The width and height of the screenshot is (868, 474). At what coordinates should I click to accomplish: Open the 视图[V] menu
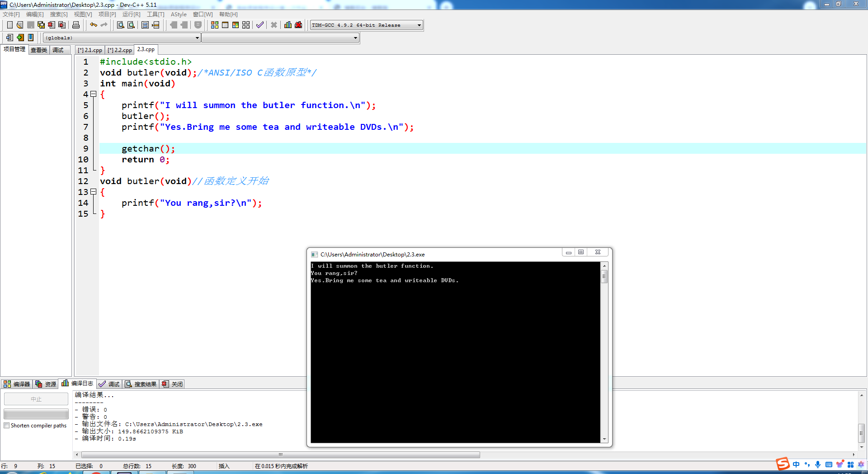click(83, 14)
